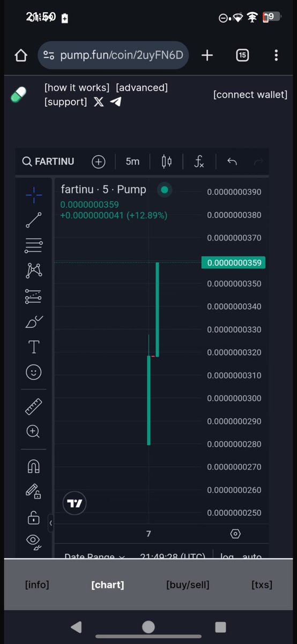Open the advanced link

pyautogui.click(x=142, y=87)
